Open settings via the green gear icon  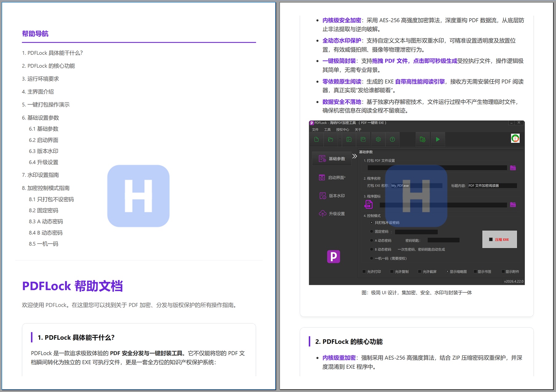pyautogui.click(x=378, y=139)
